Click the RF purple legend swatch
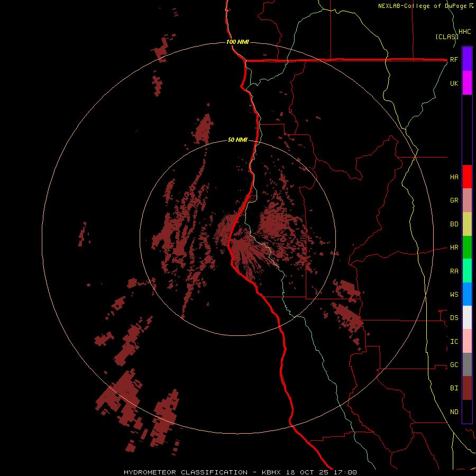This screenshot has height=476, width=476. tap(467, 59)
